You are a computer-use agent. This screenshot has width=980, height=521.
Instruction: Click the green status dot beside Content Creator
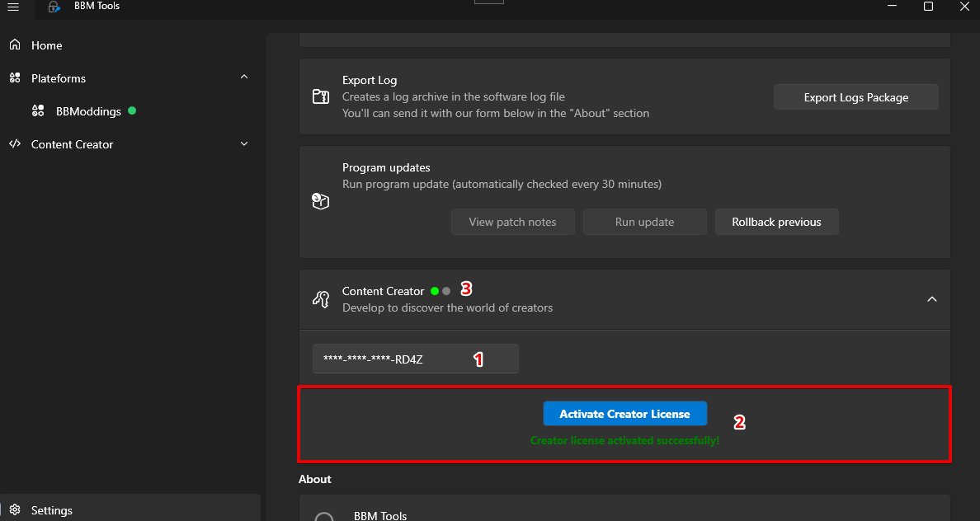point(435,291)
